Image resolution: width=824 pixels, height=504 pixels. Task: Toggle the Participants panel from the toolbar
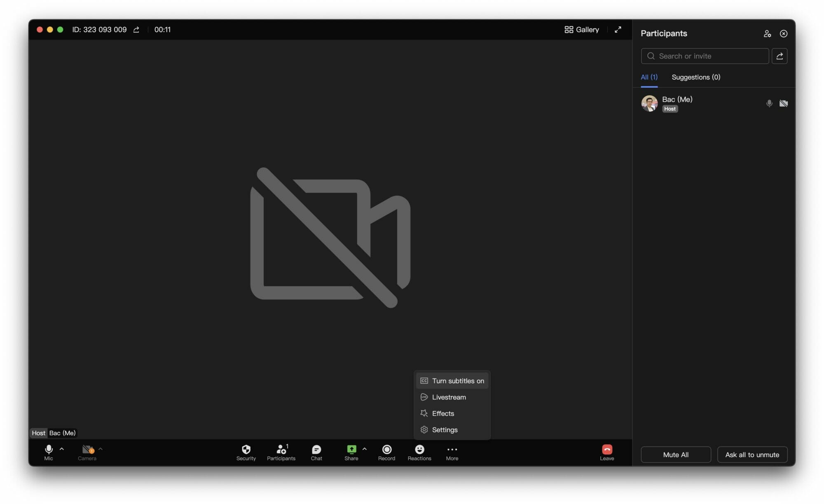click(281, 452)
